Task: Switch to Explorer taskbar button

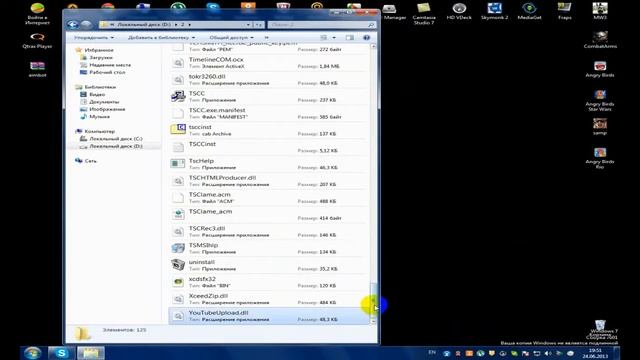Action: click(91, 353)
